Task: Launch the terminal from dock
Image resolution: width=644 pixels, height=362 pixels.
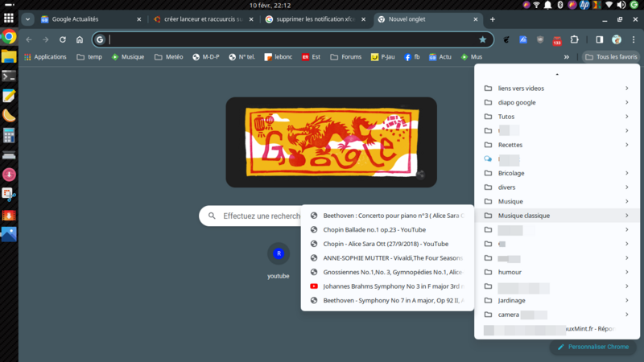Action: 9,76
